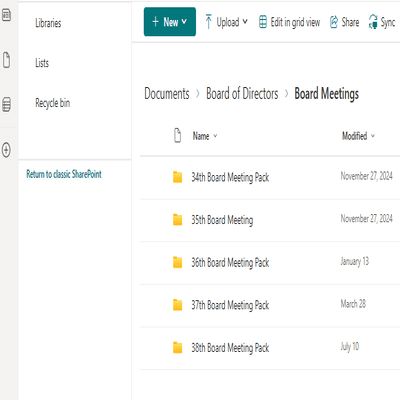Open Libraries in the side navigation
This screenshot has height=400, width=400.
click(x=48, y=23)
